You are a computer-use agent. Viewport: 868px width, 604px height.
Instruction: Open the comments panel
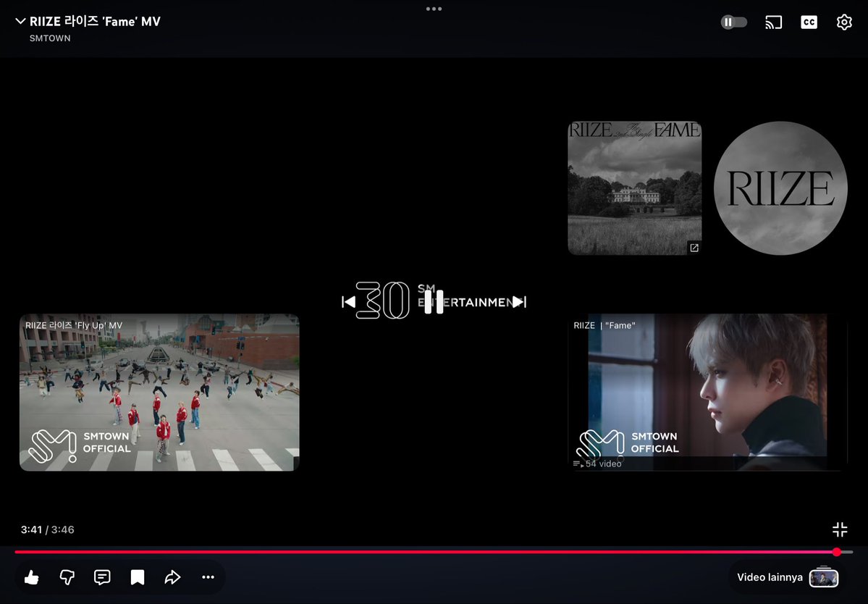[x=102, y=577]
